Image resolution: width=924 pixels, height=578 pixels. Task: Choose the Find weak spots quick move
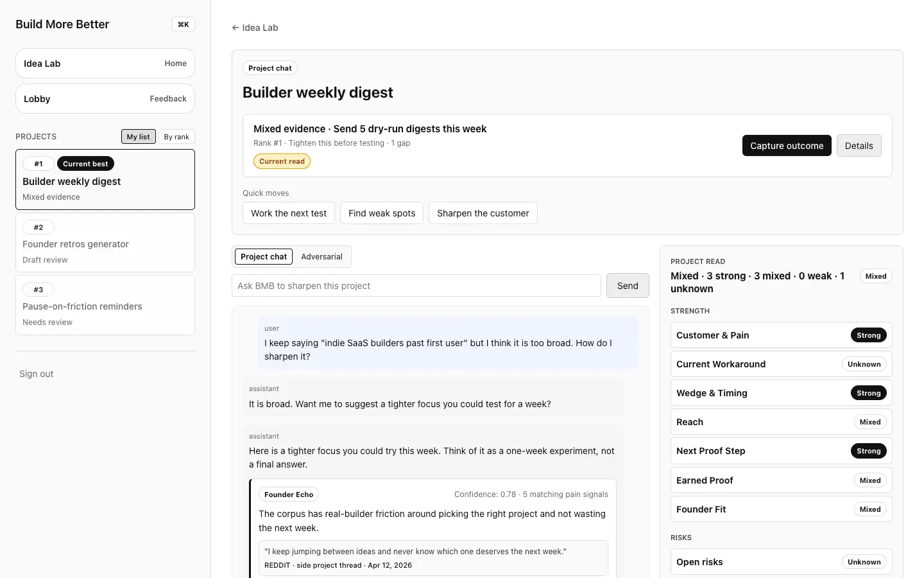coord(382,213)
